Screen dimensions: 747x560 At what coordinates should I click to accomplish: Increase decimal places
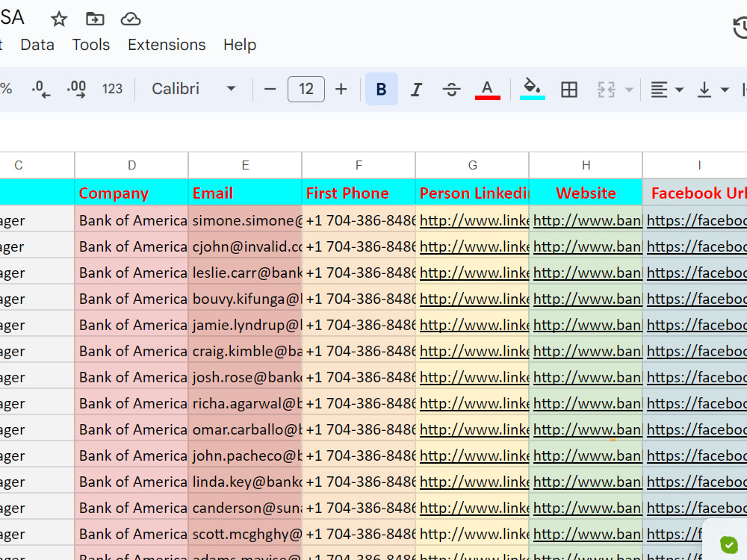tap(76, 89)
